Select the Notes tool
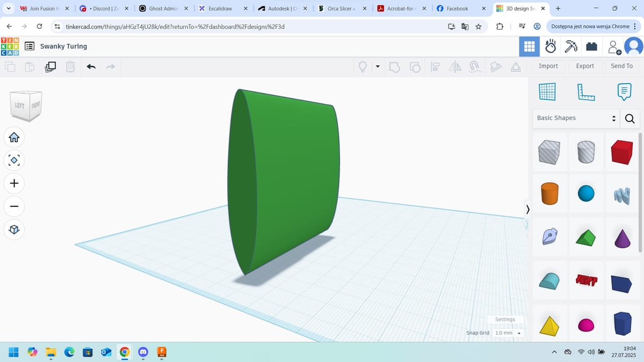 [x=624, y=92]
